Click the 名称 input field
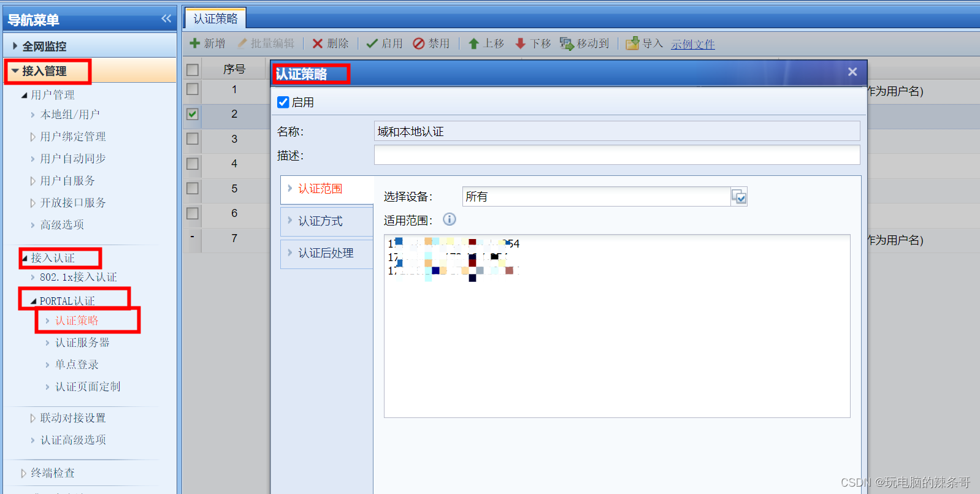The image size is (980, 494). pos(617,131)
